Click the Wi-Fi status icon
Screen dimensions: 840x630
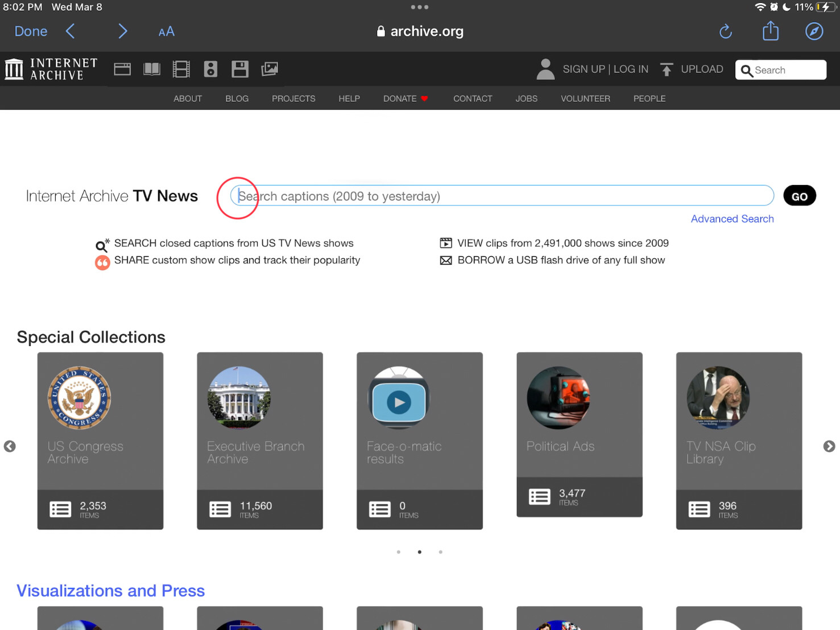[x=760, y=7]
